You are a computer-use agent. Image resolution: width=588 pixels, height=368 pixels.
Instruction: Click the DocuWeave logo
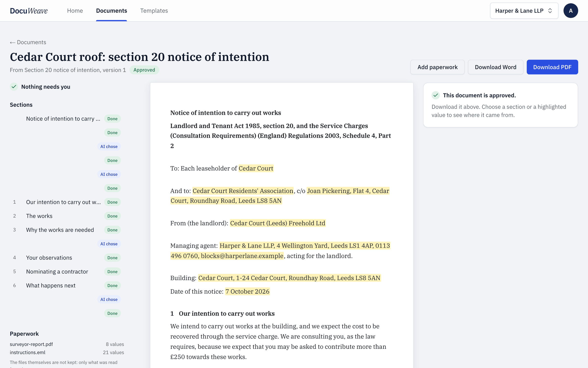pos(29,11)
